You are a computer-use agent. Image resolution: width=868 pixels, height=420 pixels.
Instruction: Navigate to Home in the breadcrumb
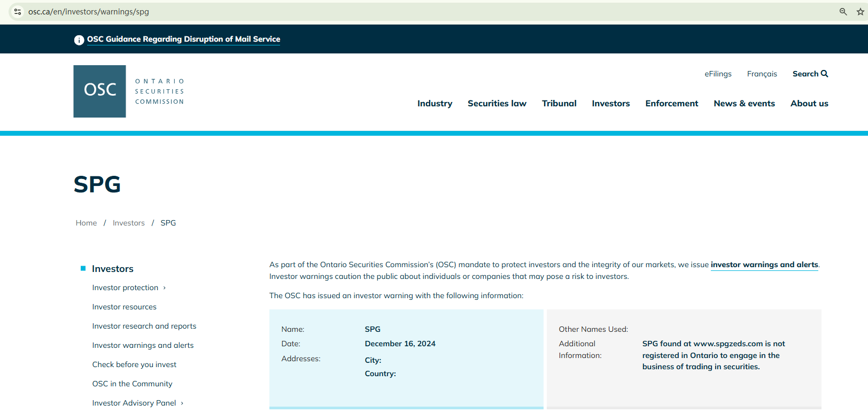coord(86,223)
